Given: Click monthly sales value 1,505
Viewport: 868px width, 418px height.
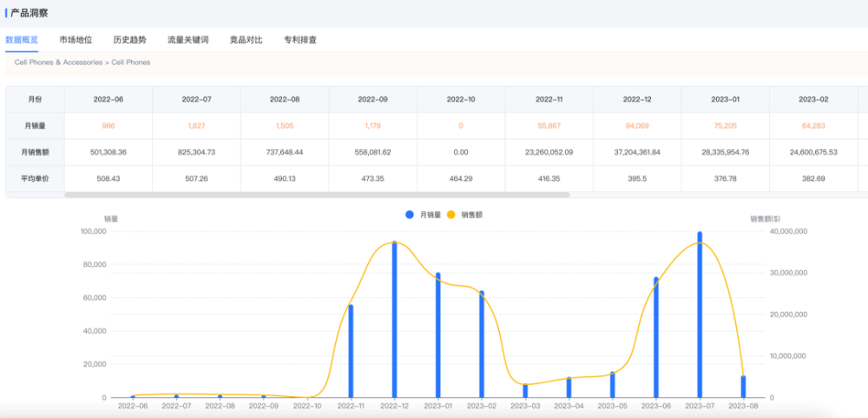Looking at the screenshot, I should (x=285, y=126).
